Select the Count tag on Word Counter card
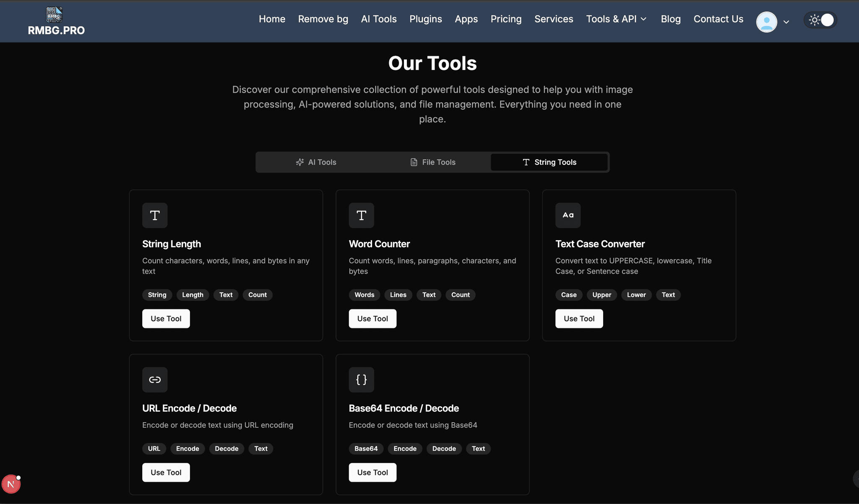 click(x=460, y=295)
